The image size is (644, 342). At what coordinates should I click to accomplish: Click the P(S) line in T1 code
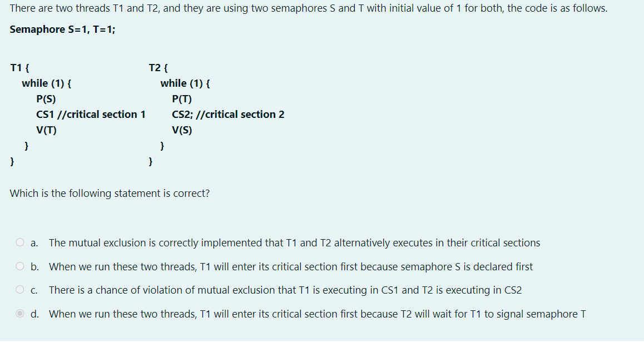coord(44,98)
